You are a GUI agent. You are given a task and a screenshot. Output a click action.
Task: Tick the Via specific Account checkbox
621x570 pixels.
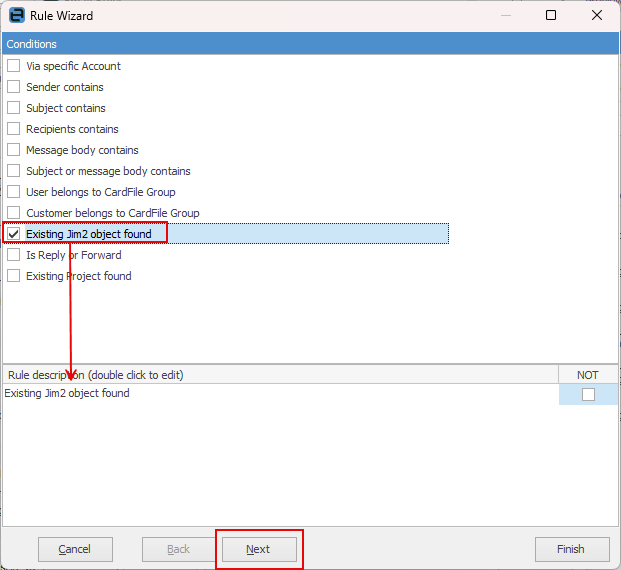pyautogui.click(x=13, y=66)
